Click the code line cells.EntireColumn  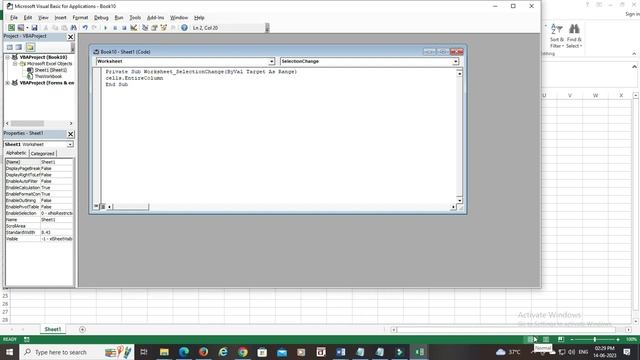(134, 78)
